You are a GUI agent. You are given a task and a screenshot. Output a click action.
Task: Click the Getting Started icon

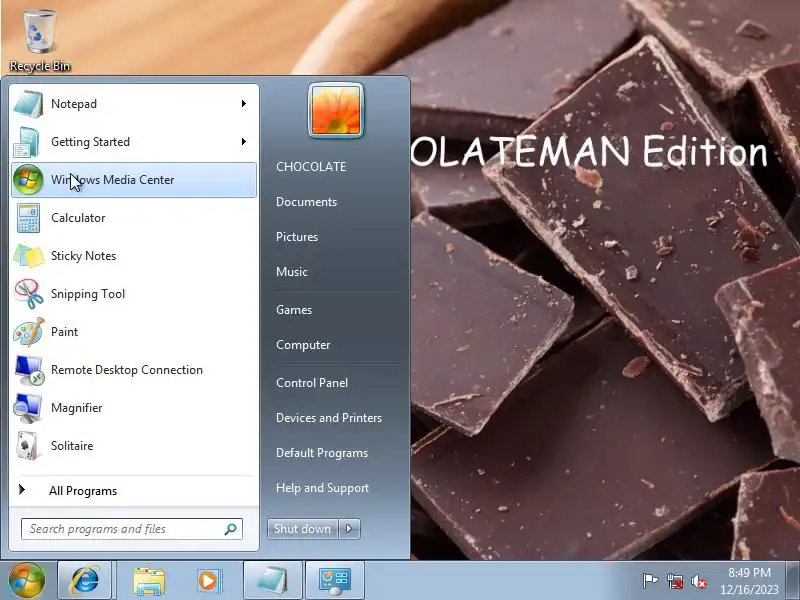27,142
